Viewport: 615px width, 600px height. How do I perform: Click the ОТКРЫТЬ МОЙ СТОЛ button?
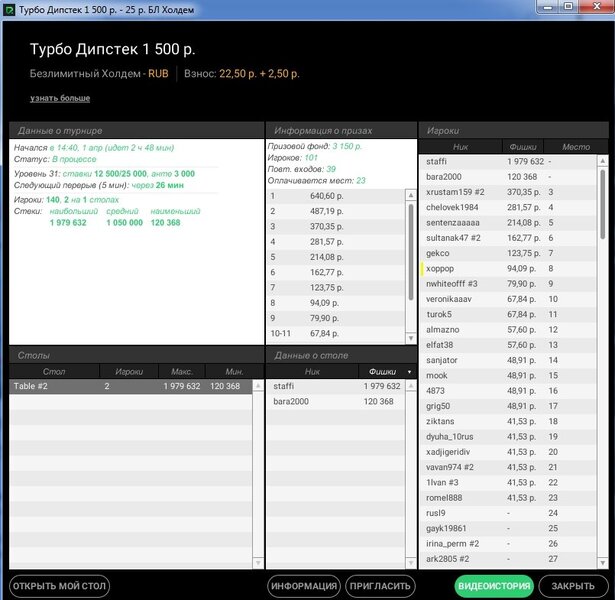[x=58, y=586]
